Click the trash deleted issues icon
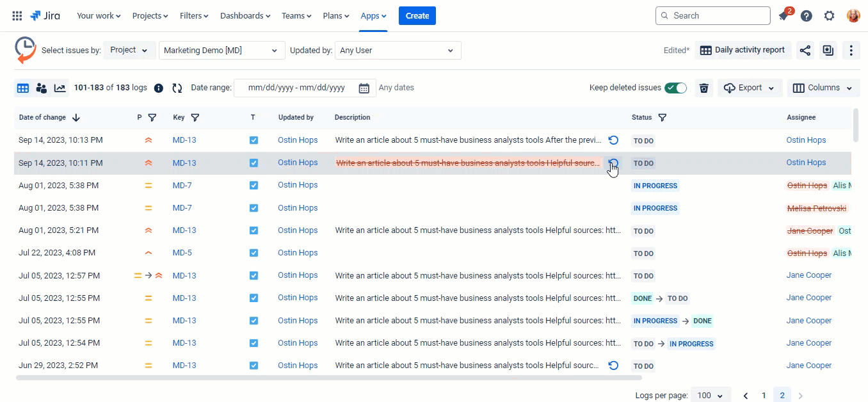This screenshot has width=868, height=402. tap(704, 88)
